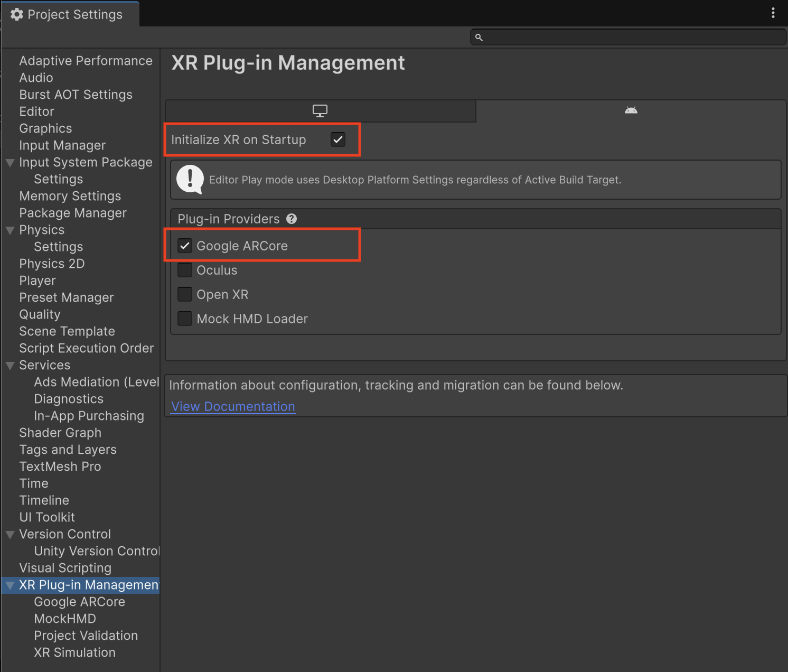Open the View Documentation link

point(233,406)
